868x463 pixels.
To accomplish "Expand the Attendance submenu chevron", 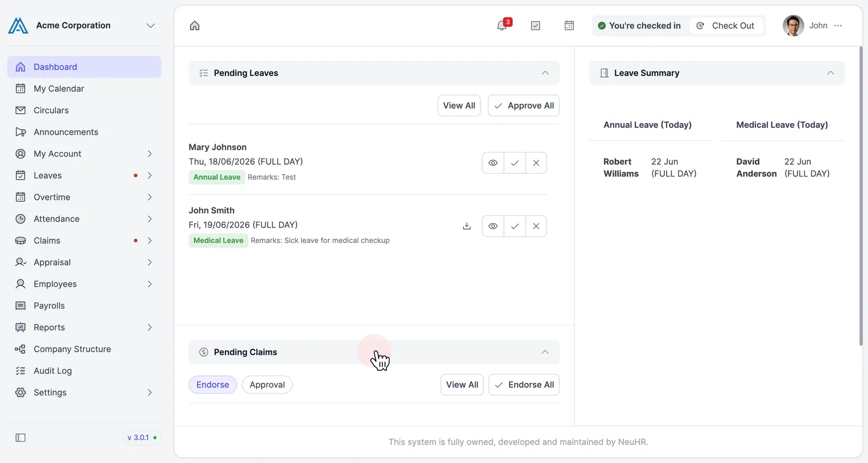I will pyautogui.click(x=149, y=219).
